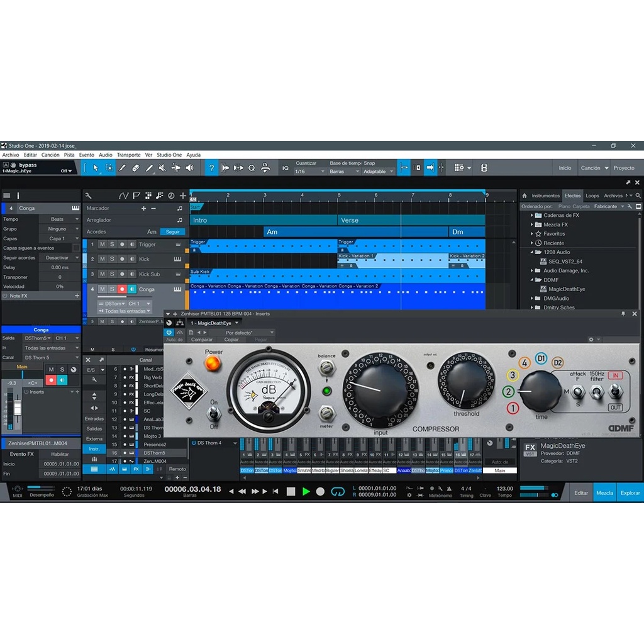Image resolution: width=644 pixels, height=644 pixels.
Task: Select the Eraser tool
Action: [136, 168]
